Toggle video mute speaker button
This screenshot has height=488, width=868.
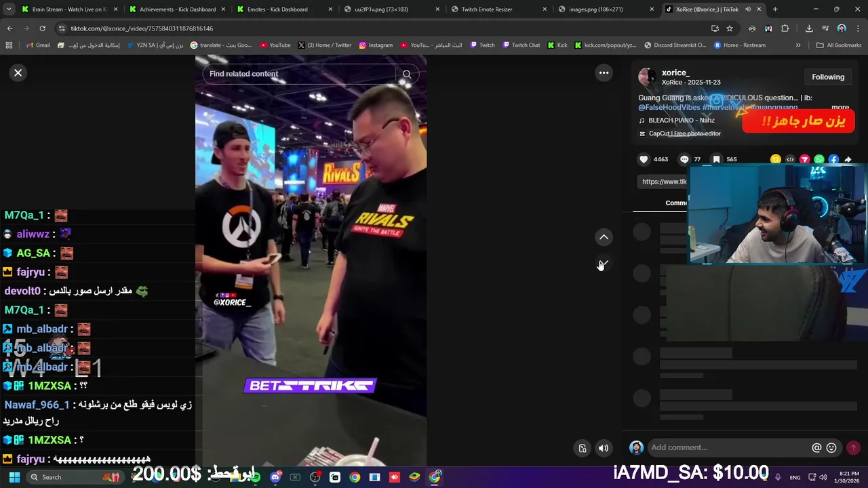pyautogui.click(x=604, y=448)
